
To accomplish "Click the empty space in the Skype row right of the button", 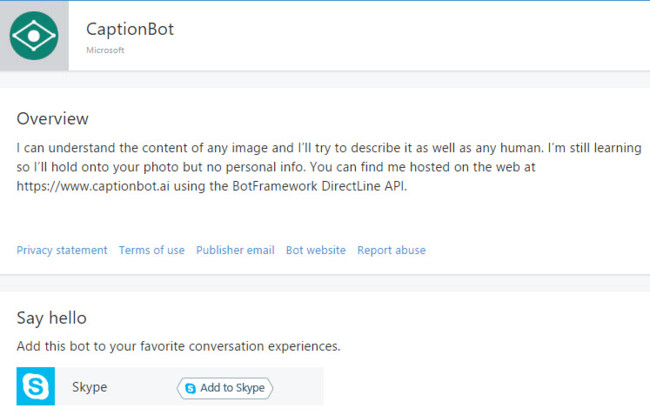I will [298, 386].
